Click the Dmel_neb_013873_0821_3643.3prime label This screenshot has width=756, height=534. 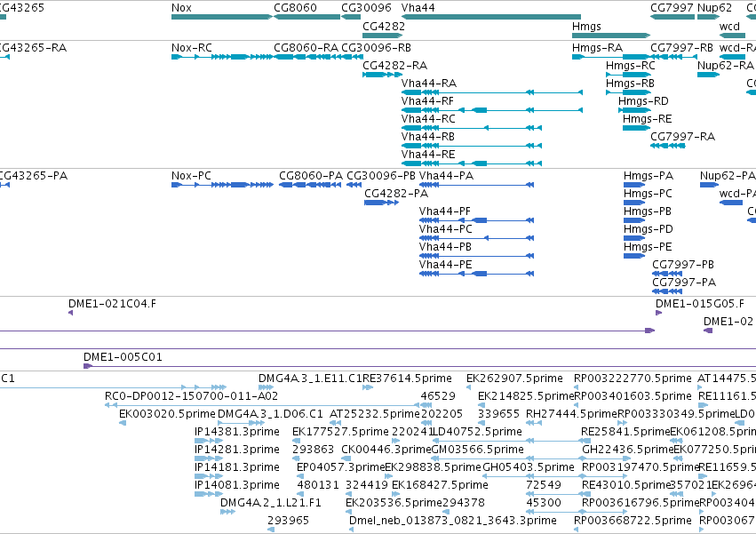click(x=453, y=521)
